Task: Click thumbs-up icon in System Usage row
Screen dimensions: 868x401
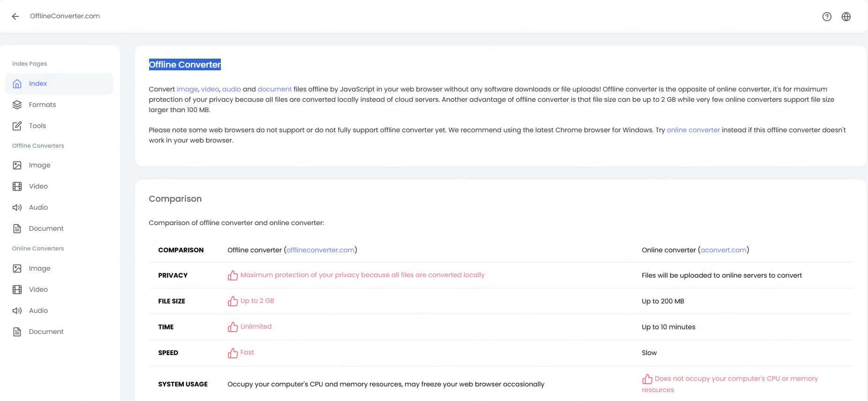Action: pyautogui.click(x=647, y=379)
